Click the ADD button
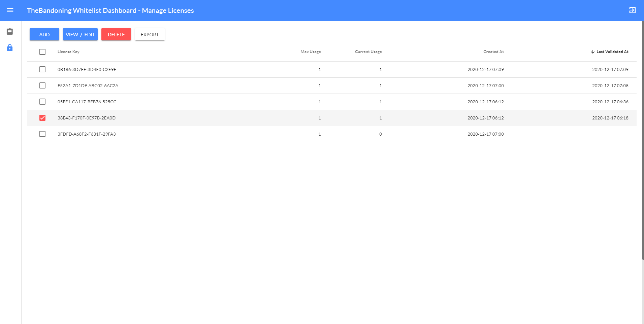The width and height of the screenshot is (644, 324). click(x=44, y=34)
